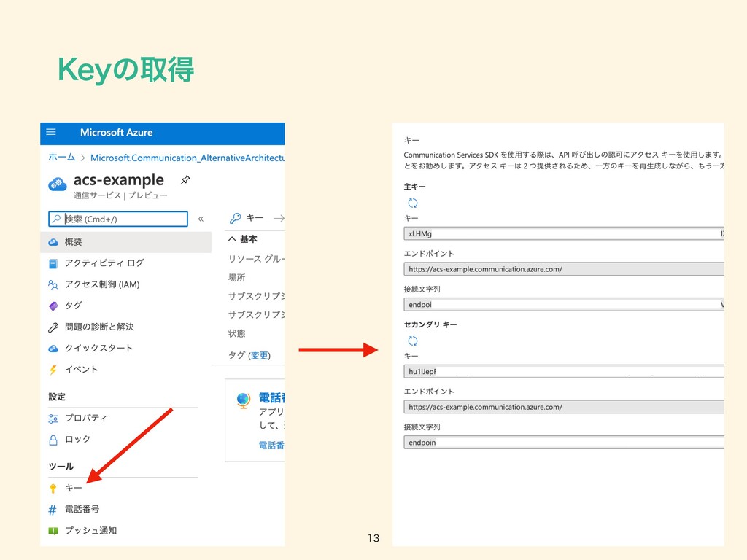Select the primary 接続文字列 field

click(564, 305)
